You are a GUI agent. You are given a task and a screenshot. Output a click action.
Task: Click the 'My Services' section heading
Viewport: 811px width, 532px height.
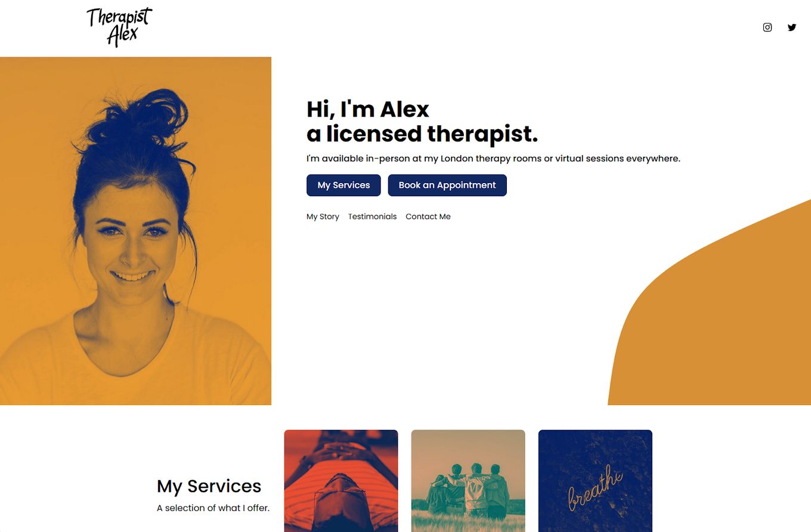click(x=209, y=486)
